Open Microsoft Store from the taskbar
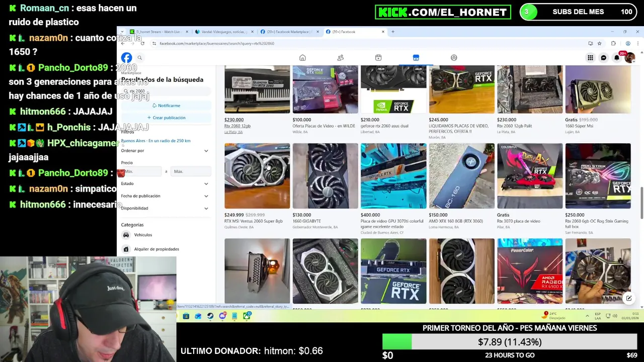The height and width of the screenshot is (362, 644). [x=186, y=316]
